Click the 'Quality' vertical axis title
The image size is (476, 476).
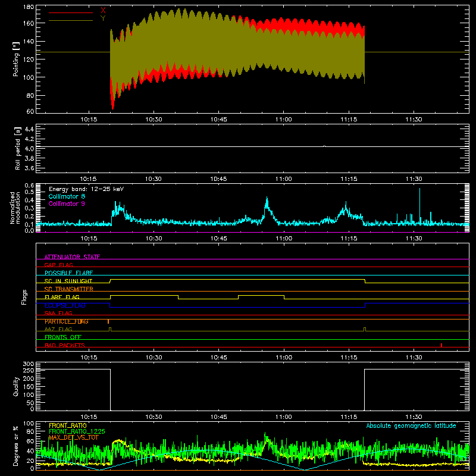click(16, 386)
